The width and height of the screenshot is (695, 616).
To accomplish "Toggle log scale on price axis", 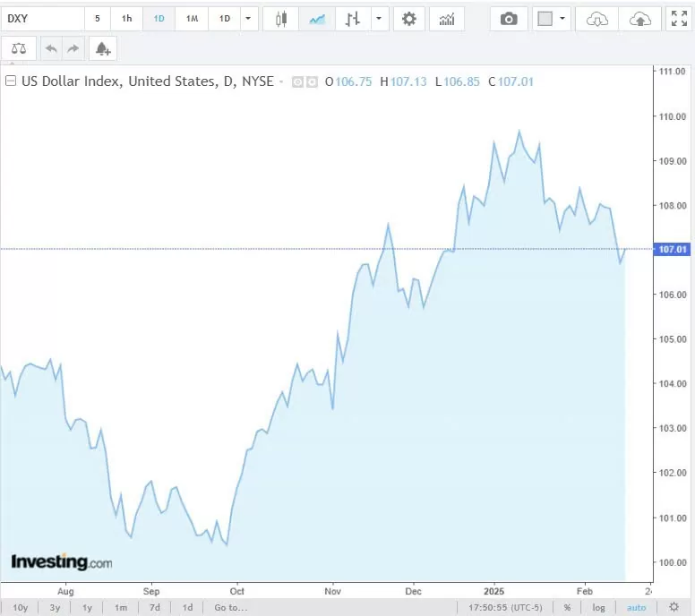I will click(598, 607).
